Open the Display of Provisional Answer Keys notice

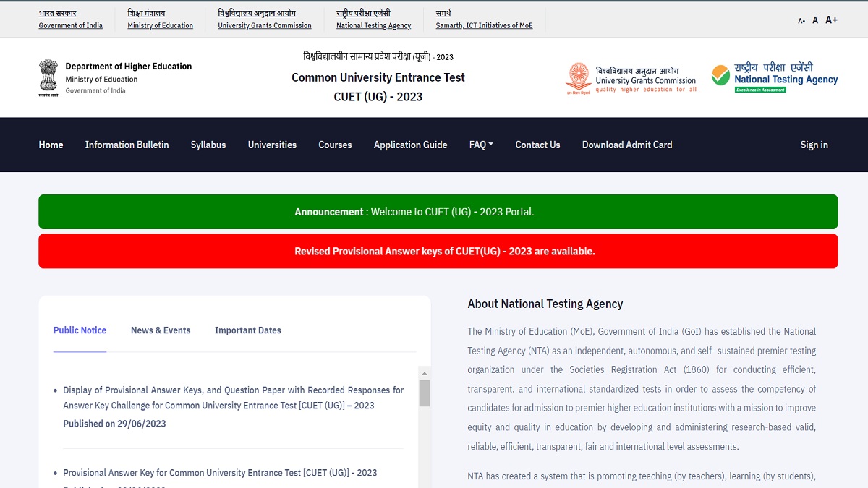(x=233, y=398)
